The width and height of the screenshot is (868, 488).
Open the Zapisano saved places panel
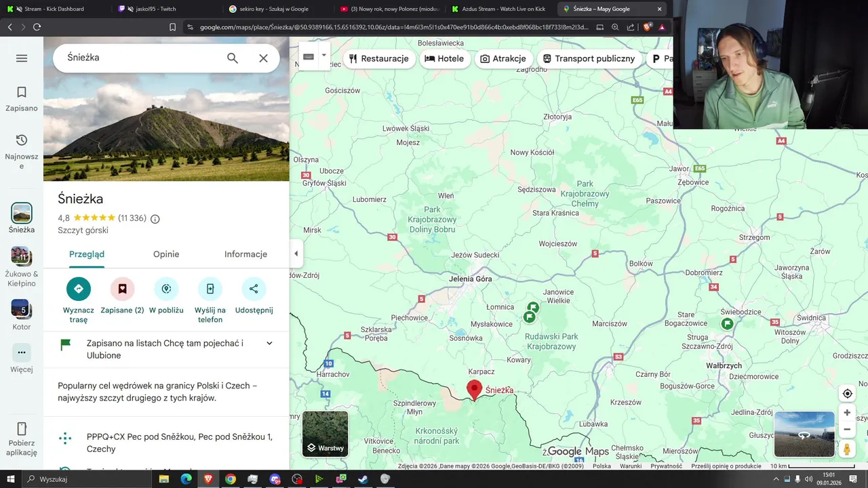22,98
